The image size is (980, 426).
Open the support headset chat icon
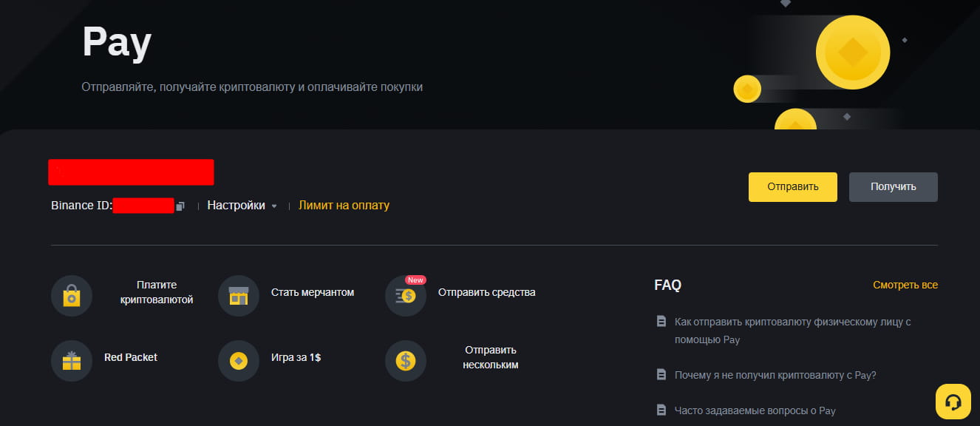tap(953, 402)
